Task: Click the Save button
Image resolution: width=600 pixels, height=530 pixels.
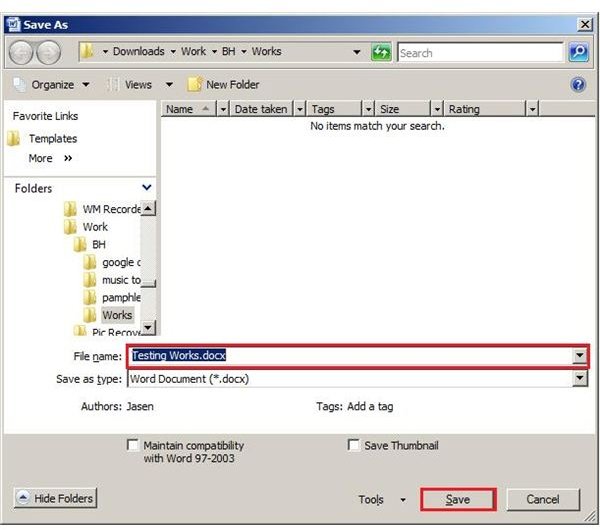Action: pos(458,499)
